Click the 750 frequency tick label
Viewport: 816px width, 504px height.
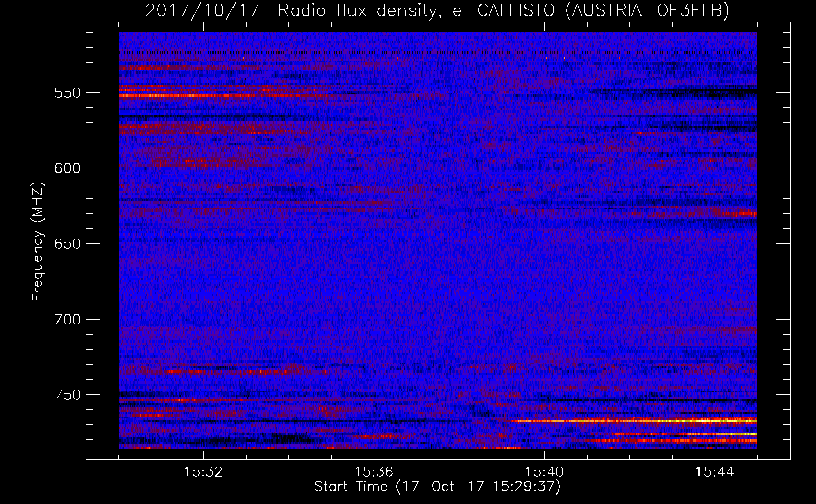point(68,395)
